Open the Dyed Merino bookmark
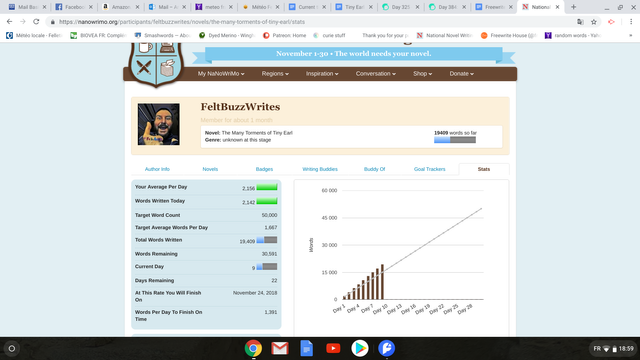The image size is (640, 360). tap(227, 36)
